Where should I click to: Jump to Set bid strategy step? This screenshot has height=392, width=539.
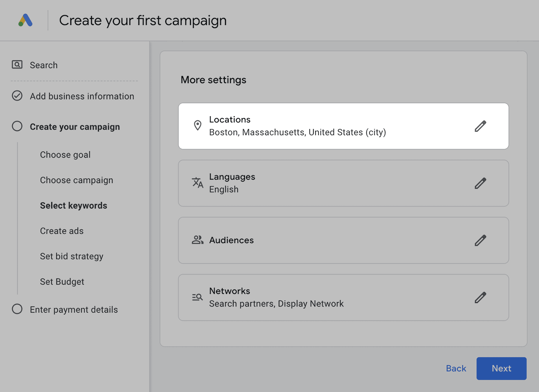click(72, 256)
